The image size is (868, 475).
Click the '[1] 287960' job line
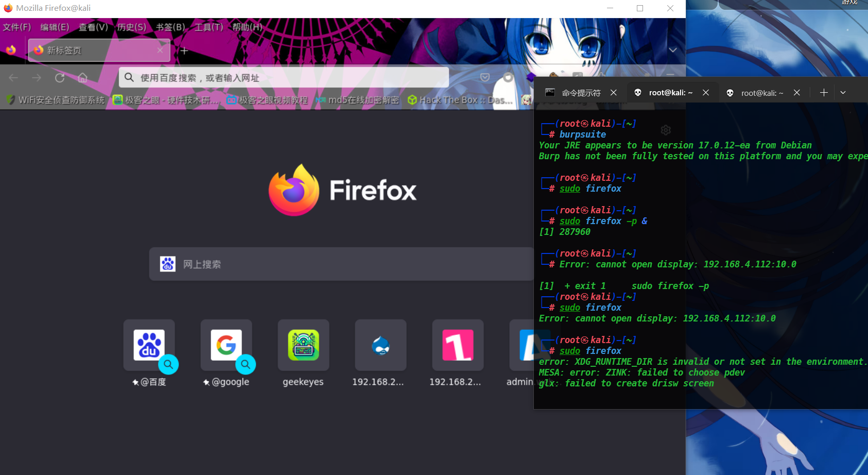click(565, 232)
